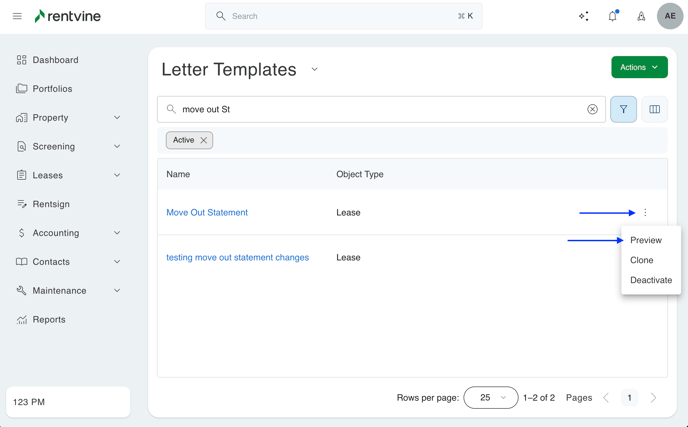
Task: Click the AI sparkle icon
Action: click(584, 16)
